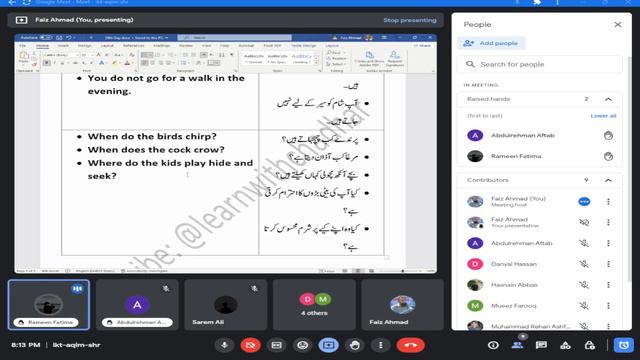Screen dimensions: 640x360
Task: Open the font name combo box in Word
Action: click(61, 55)
